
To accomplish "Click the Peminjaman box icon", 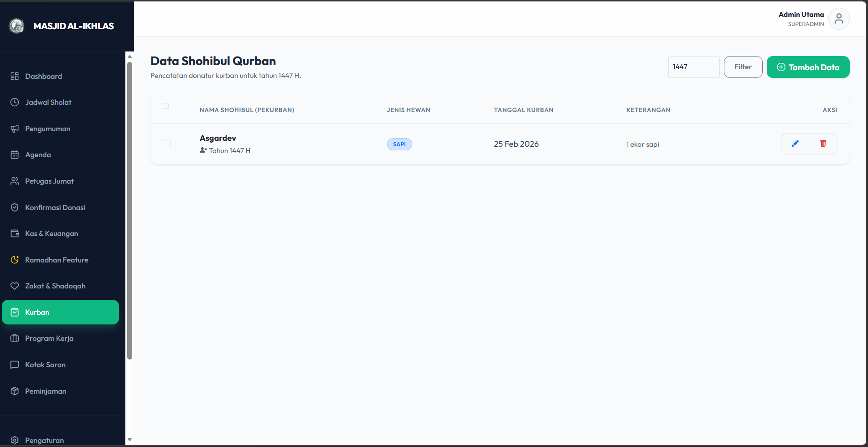I will click(15, 391).
